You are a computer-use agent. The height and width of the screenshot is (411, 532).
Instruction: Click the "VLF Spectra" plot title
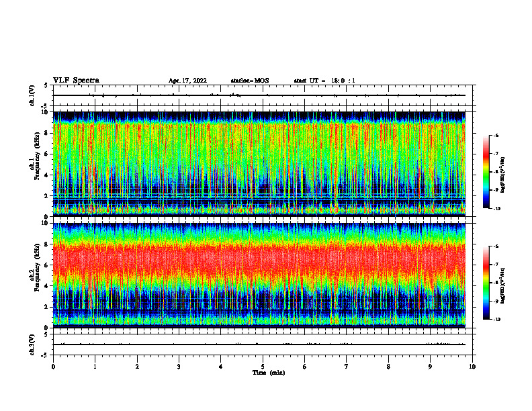(x=77, y=81)
